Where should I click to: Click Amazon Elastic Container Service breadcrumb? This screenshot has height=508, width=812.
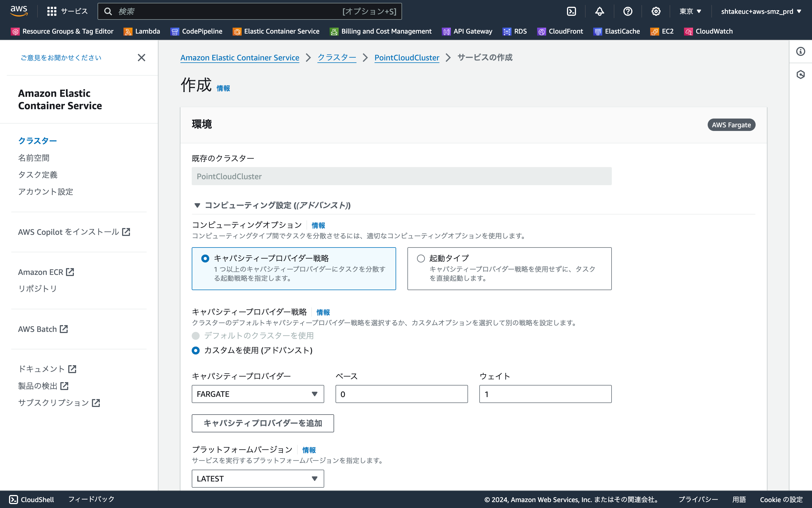(240, 58)
